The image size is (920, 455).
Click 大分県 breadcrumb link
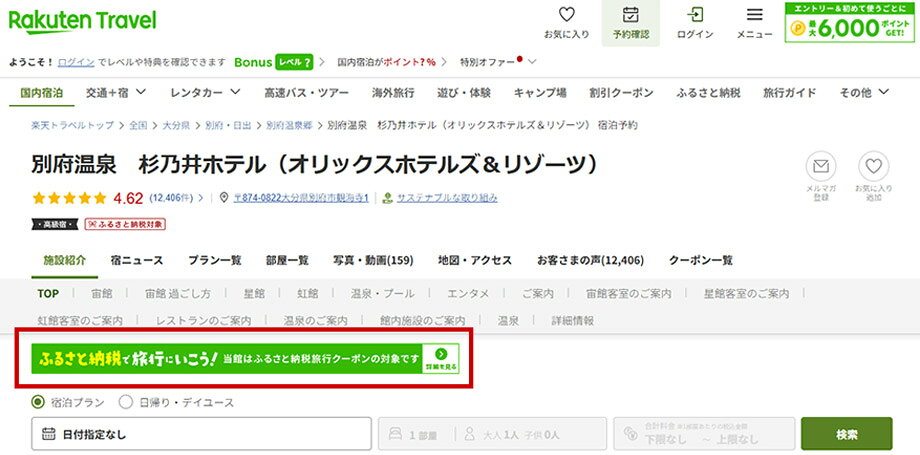[x=176, y=125]
